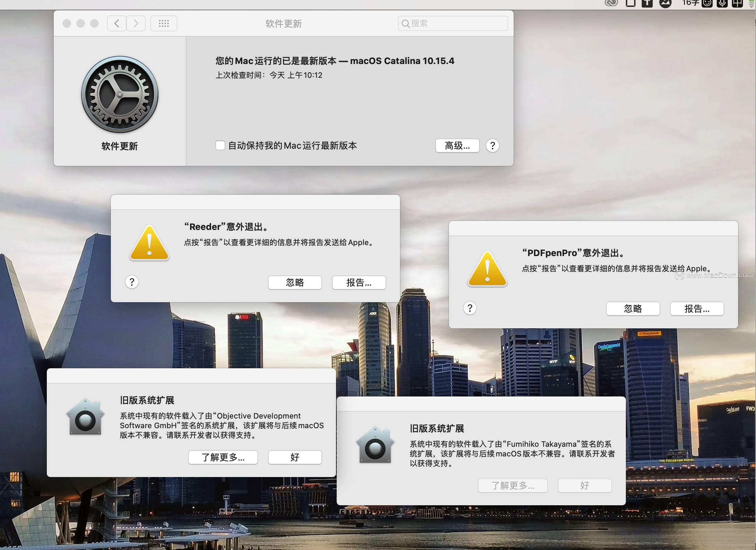Viewport: 756px width, 550px height.
Task: Show all preferences via grid button
Action: coord(164,23)
